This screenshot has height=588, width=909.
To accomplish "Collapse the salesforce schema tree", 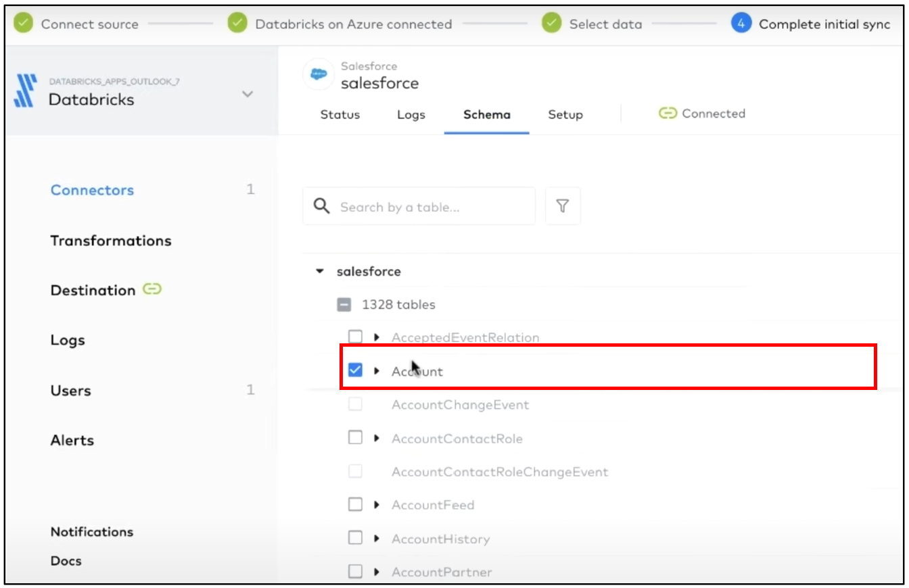I will point(320,272).
